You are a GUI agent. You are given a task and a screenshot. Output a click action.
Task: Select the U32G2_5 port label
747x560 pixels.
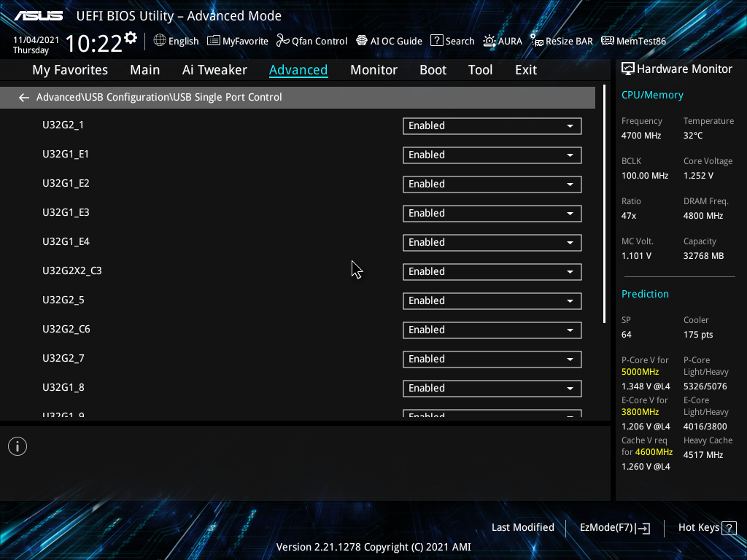click(63, 300)
